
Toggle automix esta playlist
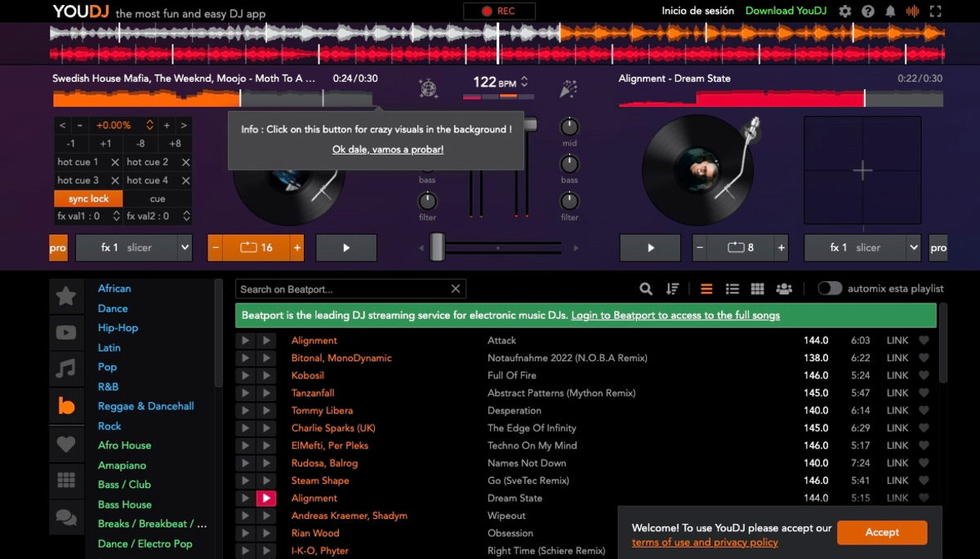pos(831,288)
